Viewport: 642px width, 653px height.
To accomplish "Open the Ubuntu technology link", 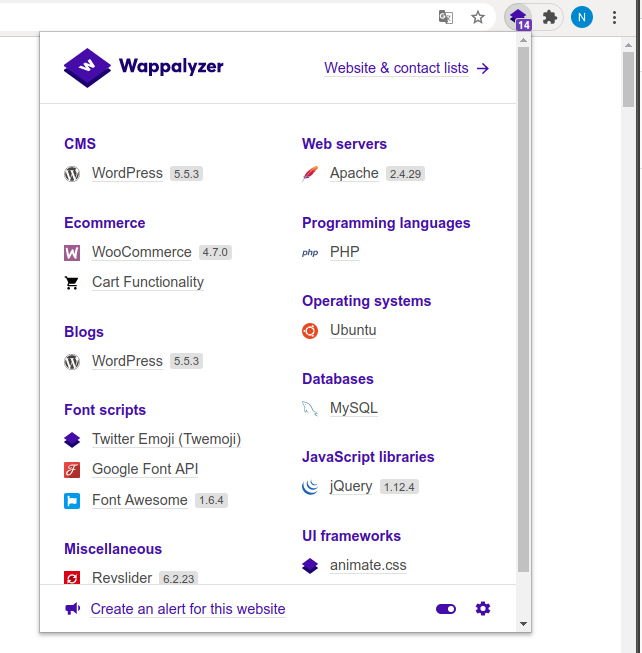I will tap(353, 330).
